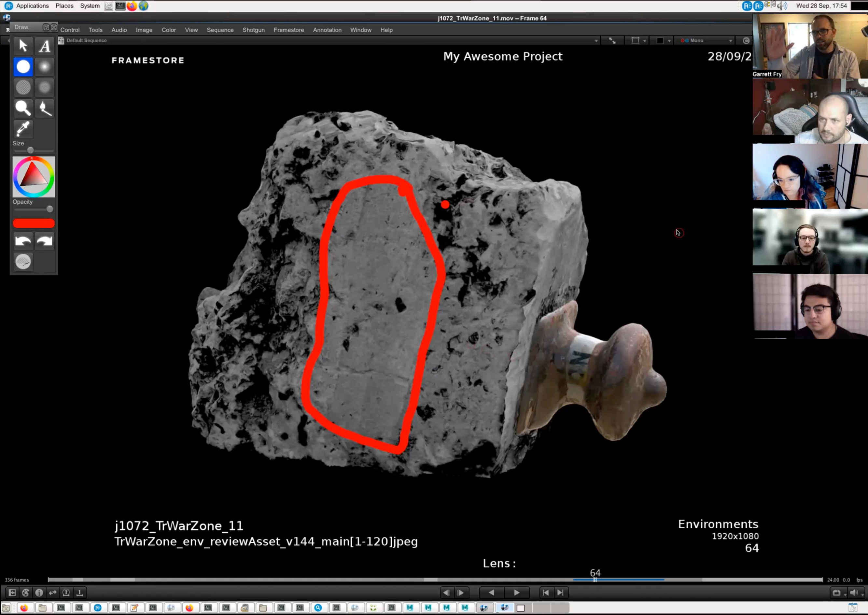
Task: Clear annotations with eraser button
Action: [23, 261]
